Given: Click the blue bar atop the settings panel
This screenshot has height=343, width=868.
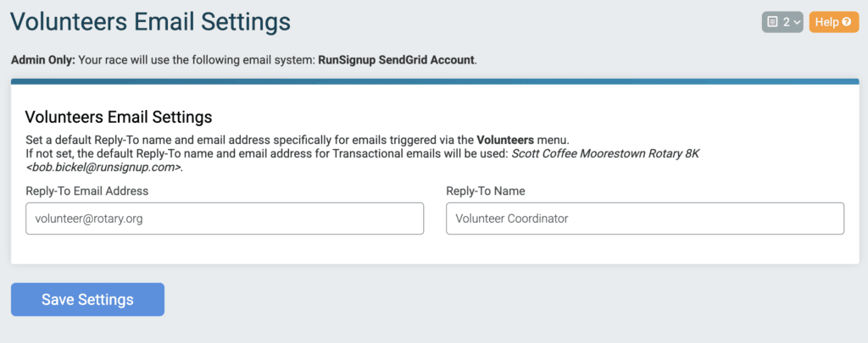Looking at the screenshot, I should 435,81.
